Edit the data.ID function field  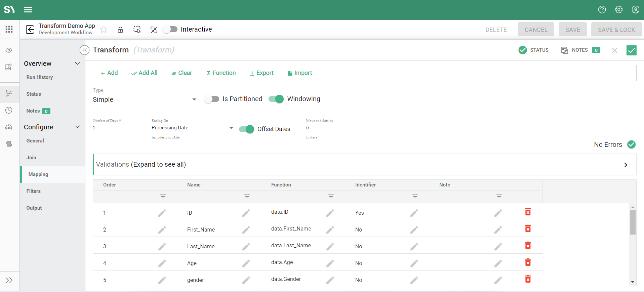(x=330, y=213)
